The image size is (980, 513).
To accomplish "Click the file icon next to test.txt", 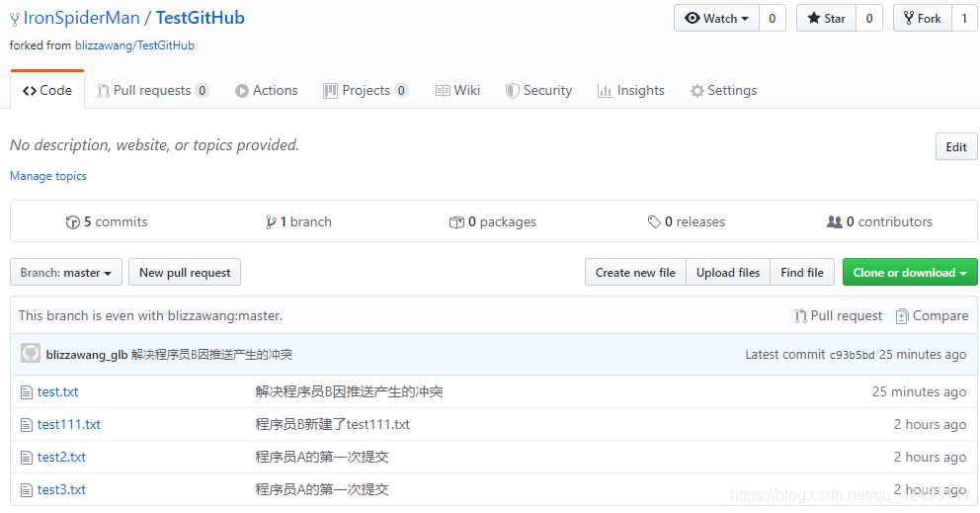I will click(27, 392).
